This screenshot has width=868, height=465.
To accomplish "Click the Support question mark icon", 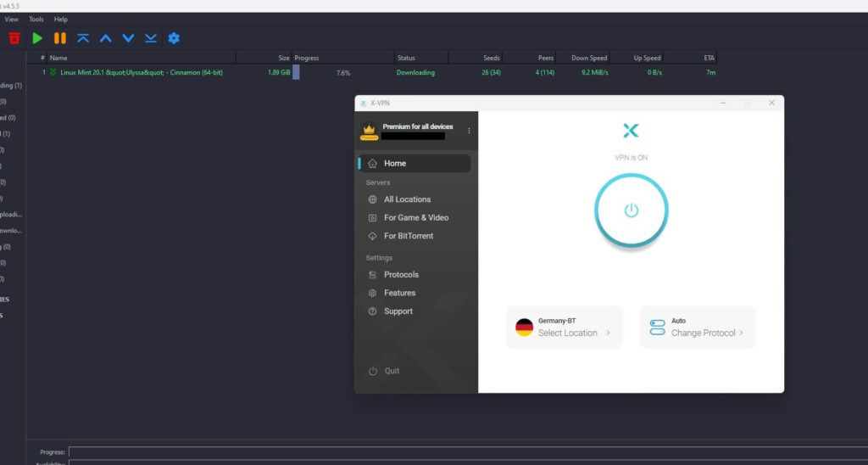I will [373, 311].
